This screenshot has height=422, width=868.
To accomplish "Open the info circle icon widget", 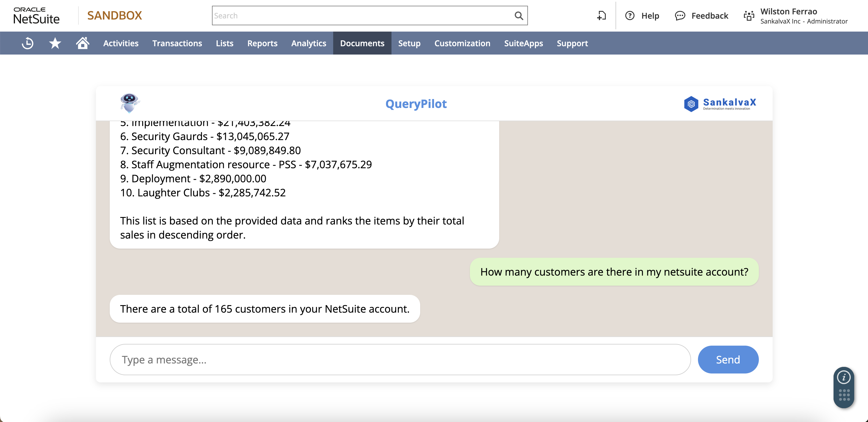I will [x=844, y=377].
